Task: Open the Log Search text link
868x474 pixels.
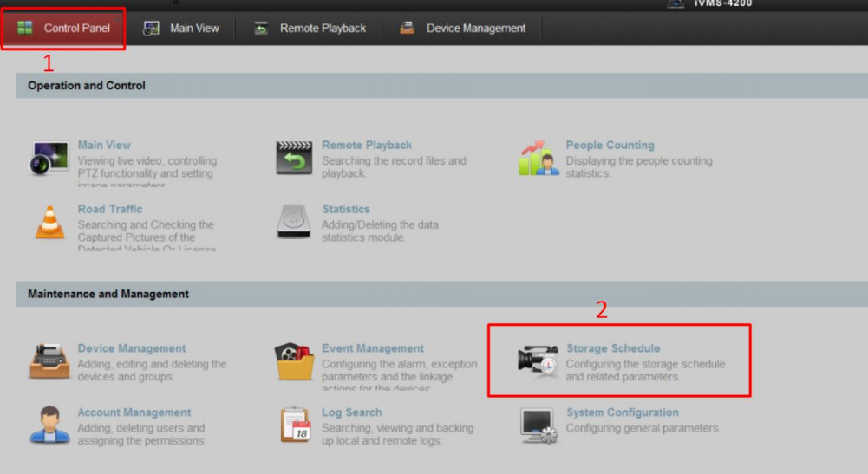Action: coord(351,412)
